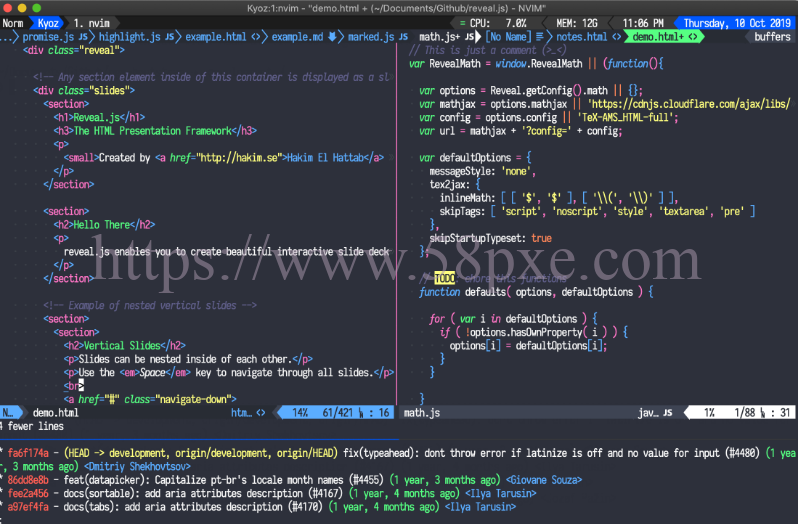Click the '4 fewer lines' message

point(32,426)
